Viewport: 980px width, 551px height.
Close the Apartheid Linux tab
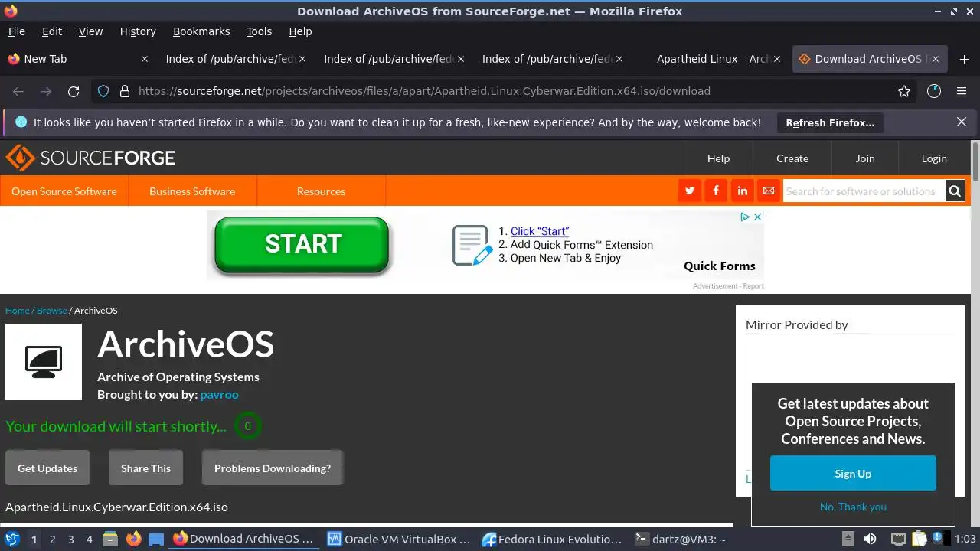coord(778,59)
